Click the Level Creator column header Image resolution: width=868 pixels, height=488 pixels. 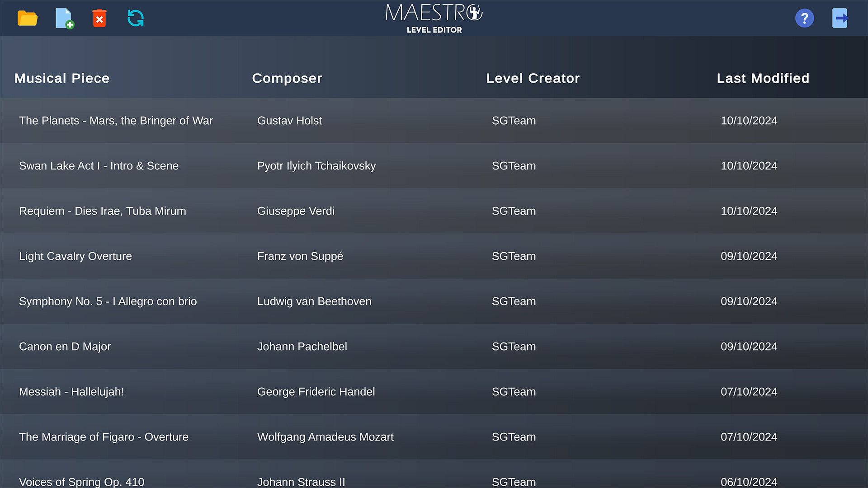[x=533, y=78]
